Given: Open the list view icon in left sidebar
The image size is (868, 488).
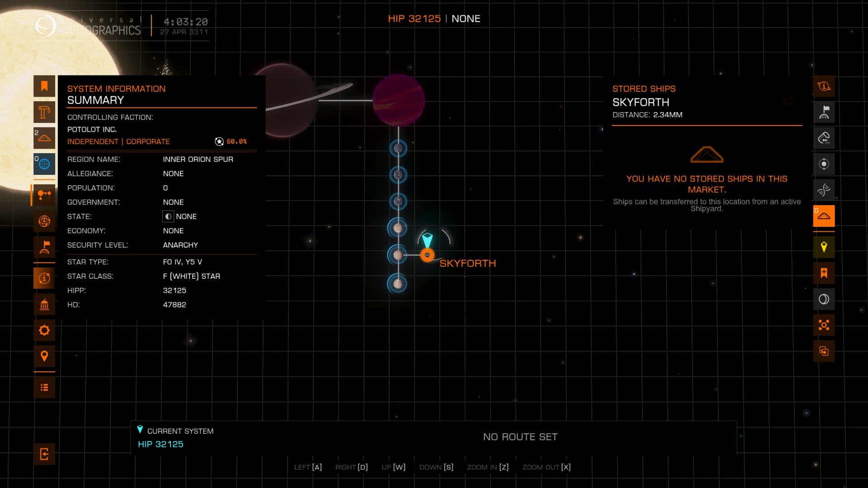Looking at the screenshot, I should (x=44, y=388).
